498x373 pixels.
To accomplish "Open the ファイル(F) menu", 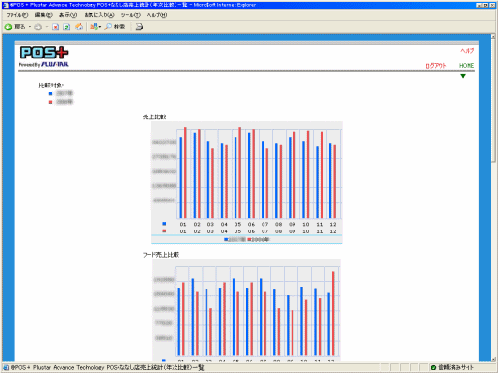I will [x=17, y=15].
